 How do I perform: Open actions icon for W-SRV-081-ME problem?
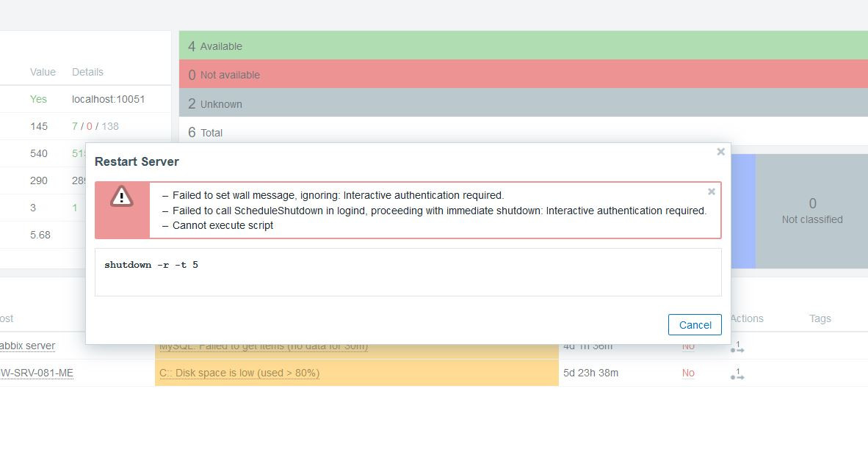click(737, 374)
